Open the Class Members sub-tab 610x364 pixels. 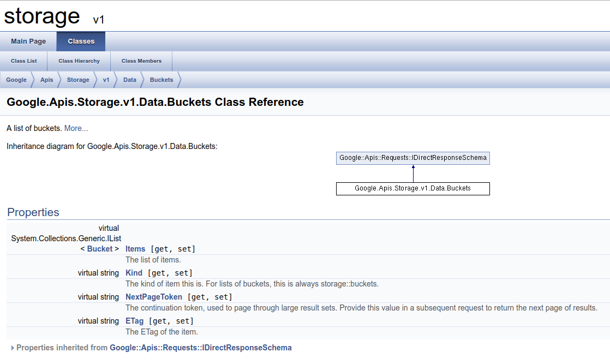click(x=141, y=61)
